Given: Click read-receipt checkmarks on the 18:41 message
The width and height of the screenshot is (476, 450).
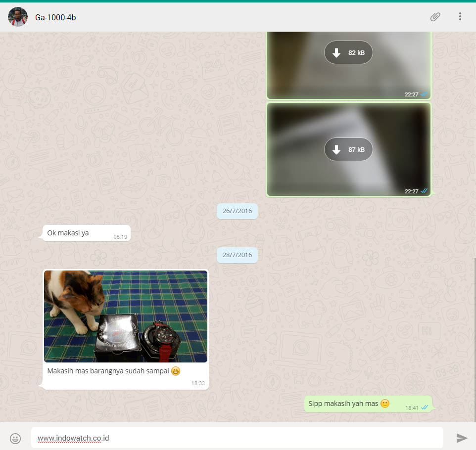Looking at the screenshot, I should [424, 407].
